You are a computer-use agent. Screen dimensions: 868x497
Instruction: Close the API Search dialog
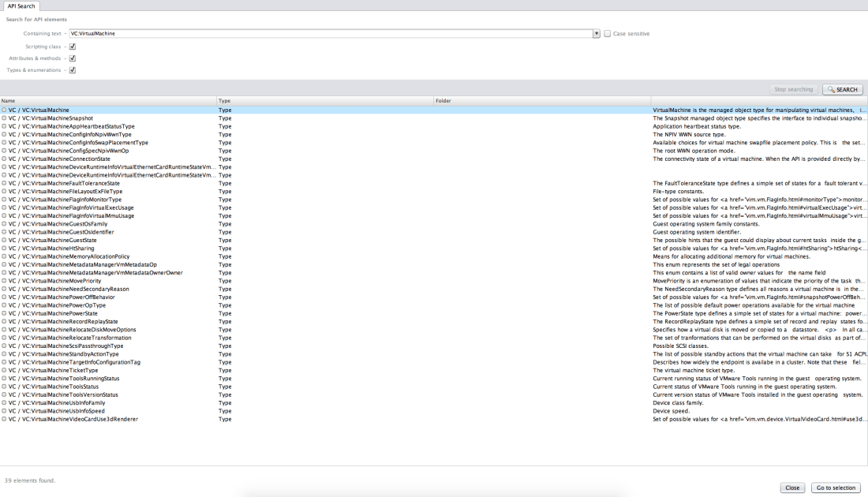click(791, 488)
